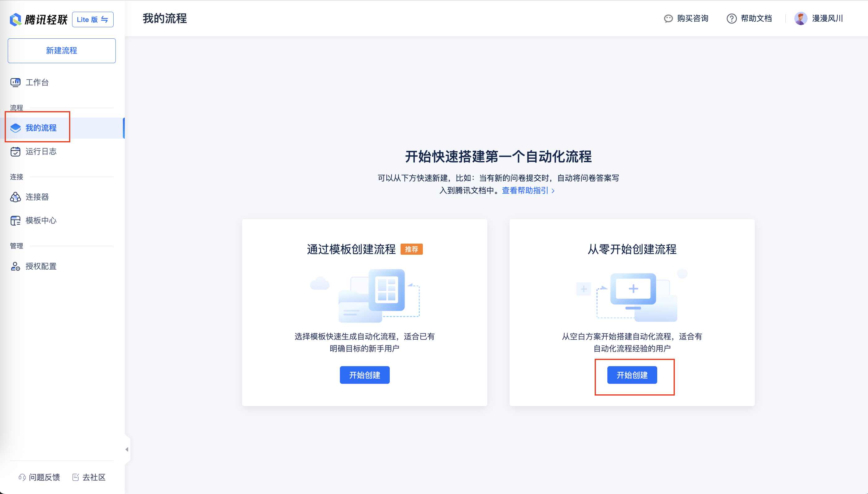Click the 连接器 connector icon

pyautogui.click(x=15, y=197)
